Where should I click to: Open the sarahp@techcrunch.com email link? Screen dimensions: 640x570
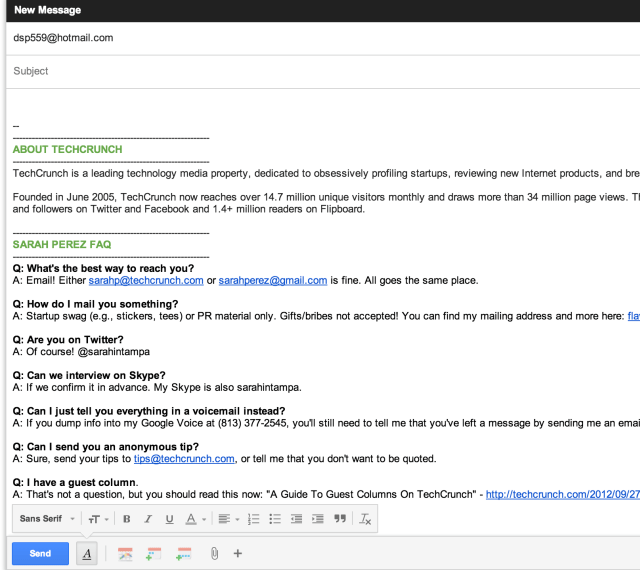click(x=146, y=281)
